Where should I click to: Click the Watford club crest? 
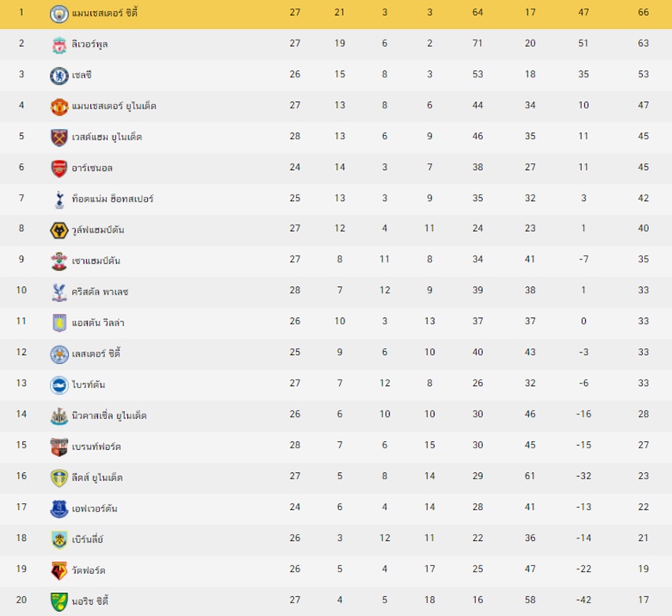[59, 571]
